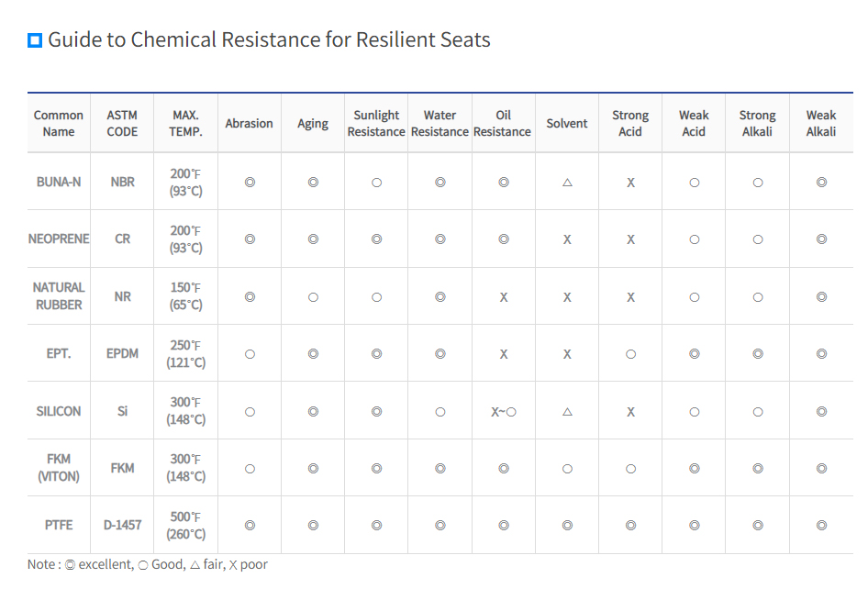Click NEOPRENE's Solvent X mark
This screenshot has height=600, width=868.
pos(567,239)
